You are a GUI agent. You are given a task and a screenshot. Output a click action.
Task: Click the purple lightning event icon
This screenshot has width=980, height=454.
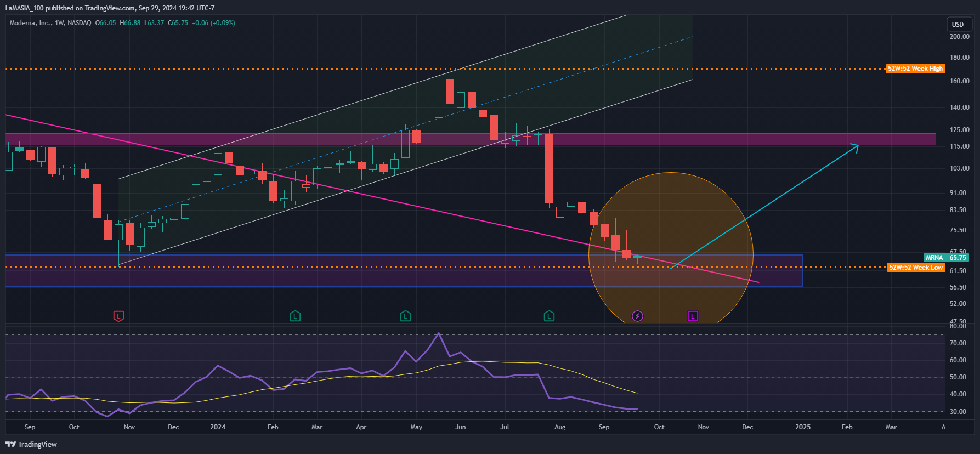(x=637, y=316)
